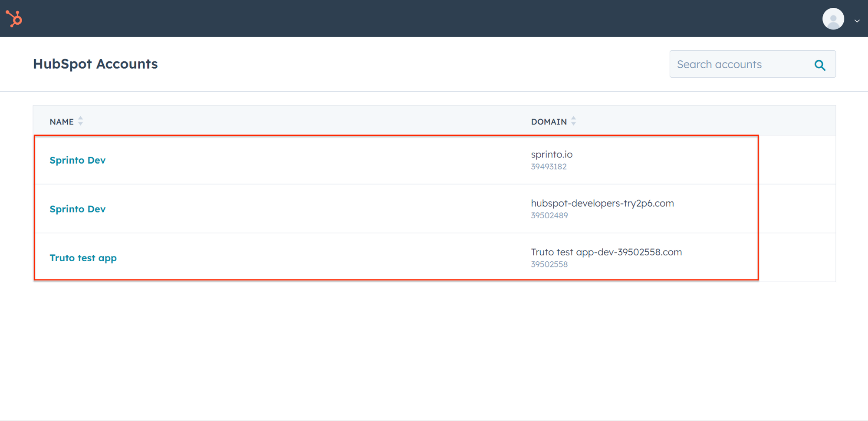Click hubspot-developers-try2p6.com domain text
868x421 pixels.
click(x=602, y=203)
